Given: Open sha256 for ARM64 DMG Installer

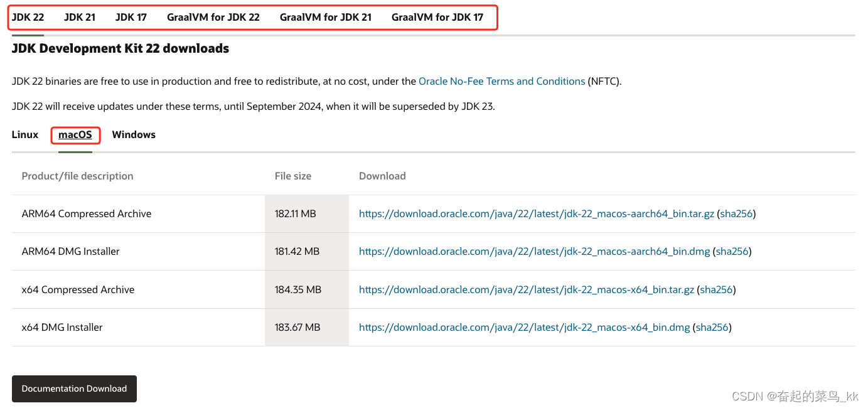Looking at the screenshot, I should coord(732,251).
